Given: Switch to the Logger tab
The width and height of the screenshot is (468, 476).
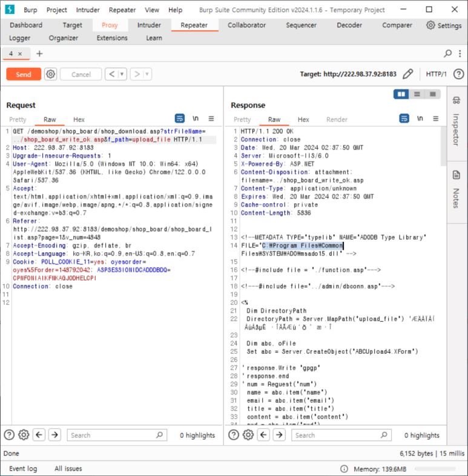Looking at the screenshot, I should (x=20, y=38).
